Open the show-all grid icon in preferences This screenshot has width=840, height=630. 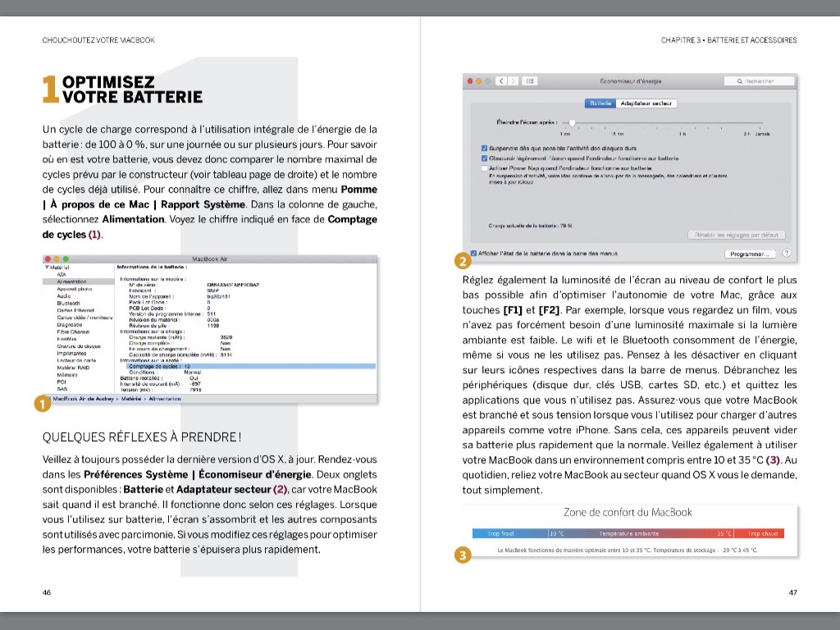pos(530,81)
